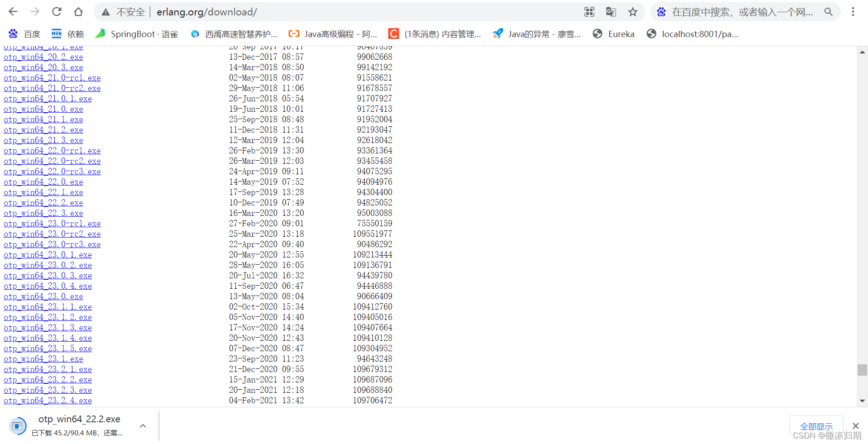Click the browser forward arrow
This screenshot has height=444, width=868.
(35, 12)
